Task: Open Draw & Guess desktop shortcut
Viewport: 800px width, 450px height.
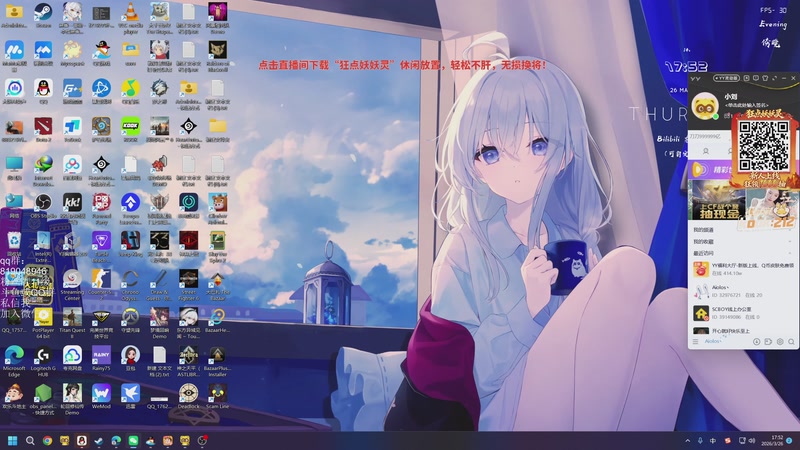Action: click(x=160, y=285)
